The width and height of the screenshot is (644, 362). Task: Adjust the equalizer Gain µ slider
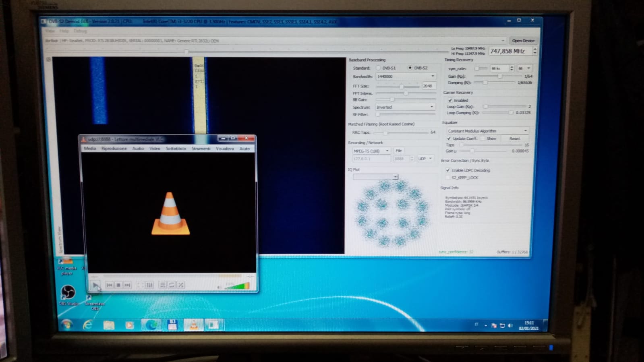click(482, 151)
